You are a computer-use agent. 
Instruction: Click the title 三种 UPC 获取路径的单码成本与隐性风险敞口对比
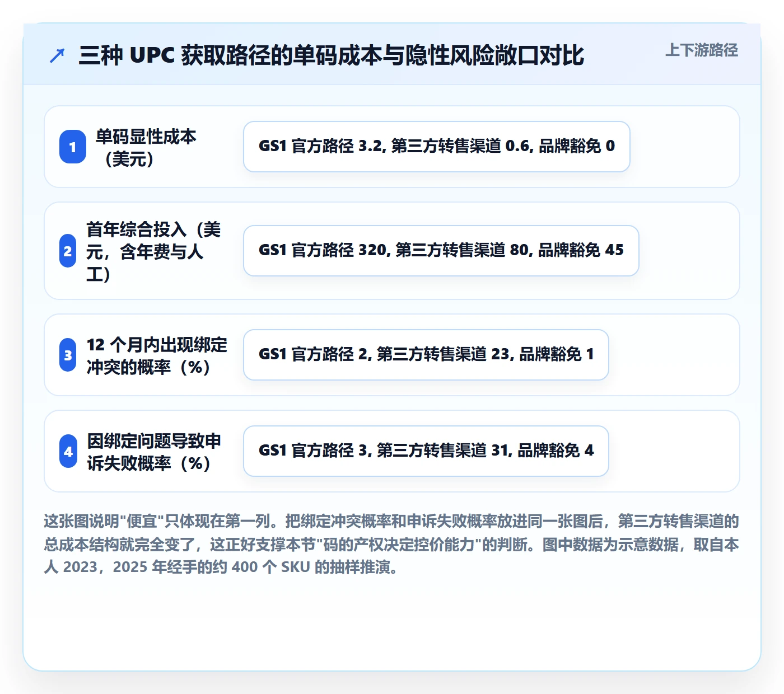(x=331, y=55)
